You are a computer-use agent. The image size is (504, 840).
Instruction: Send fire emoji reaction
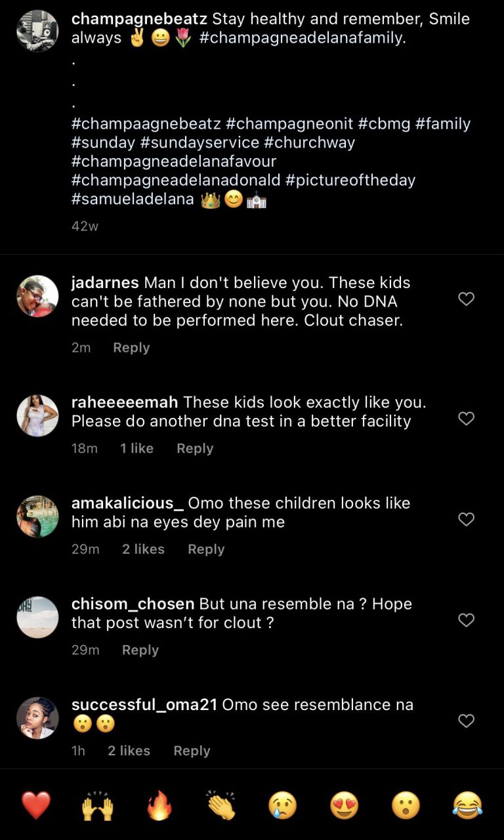[x=159, y=805]
